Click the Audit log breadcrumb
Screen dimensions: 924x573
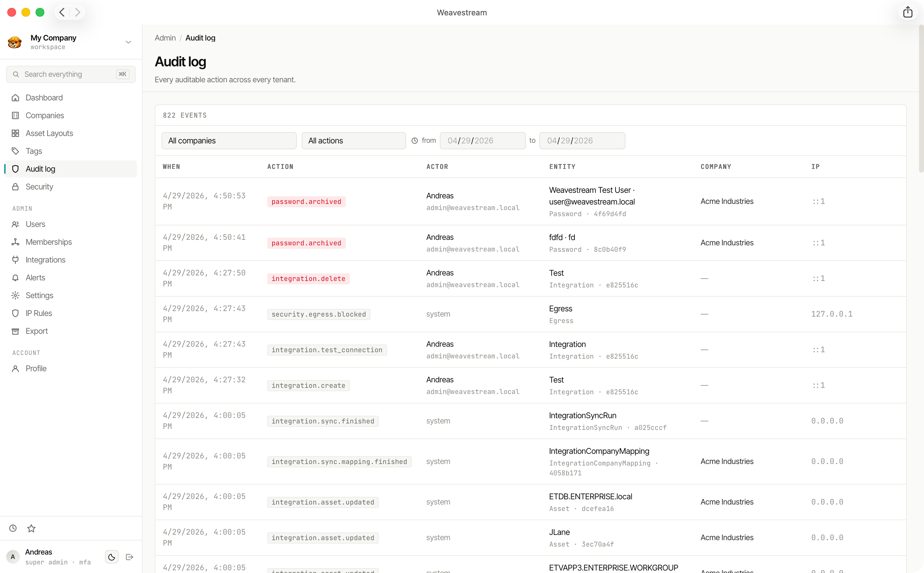(200, 38)
